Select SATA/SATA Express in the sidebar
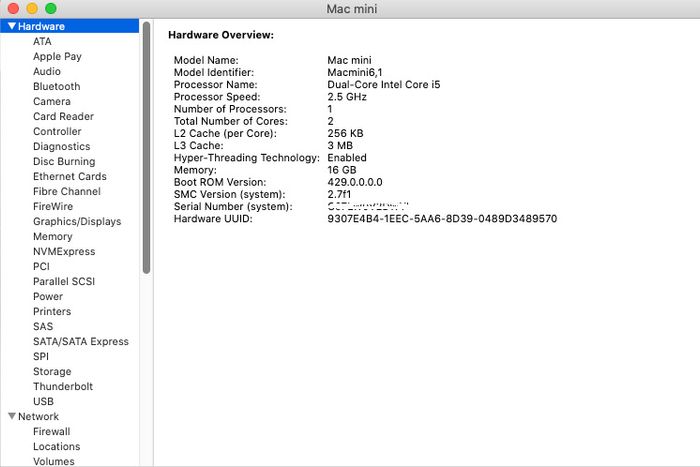Viewport: 700px width, 467px height. pos(81,342)
